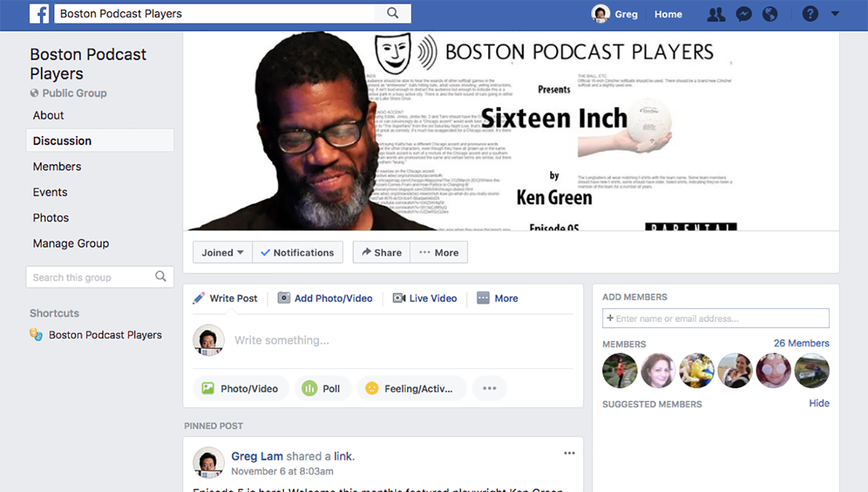Expand the account menu arrow
868x492 pixels.
[835, 13]
